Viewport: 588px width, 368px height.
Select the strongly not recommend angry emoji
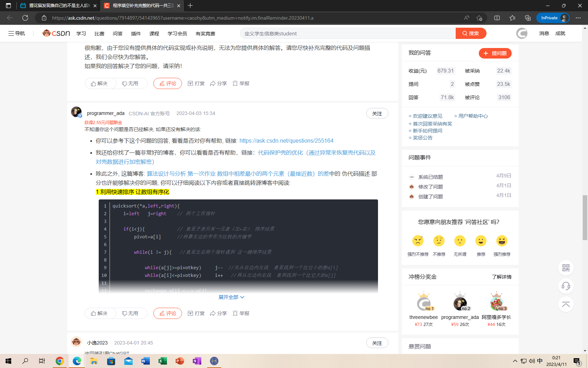coord(418,241)
